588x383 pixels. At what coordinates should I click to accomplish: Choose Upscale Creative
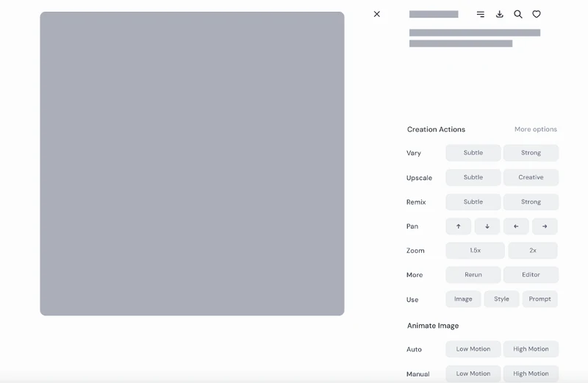click(531, 177)
